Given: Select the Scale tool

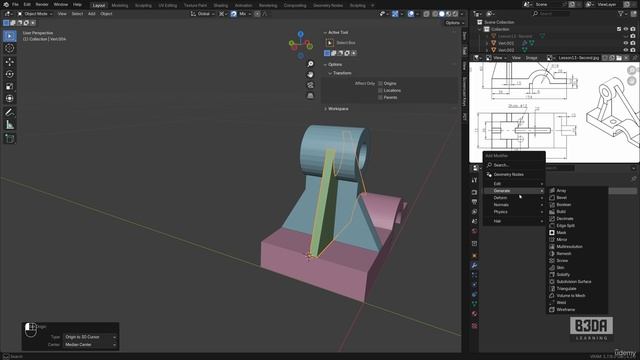Looking at the screenshot, I should [x=10, y=87].
